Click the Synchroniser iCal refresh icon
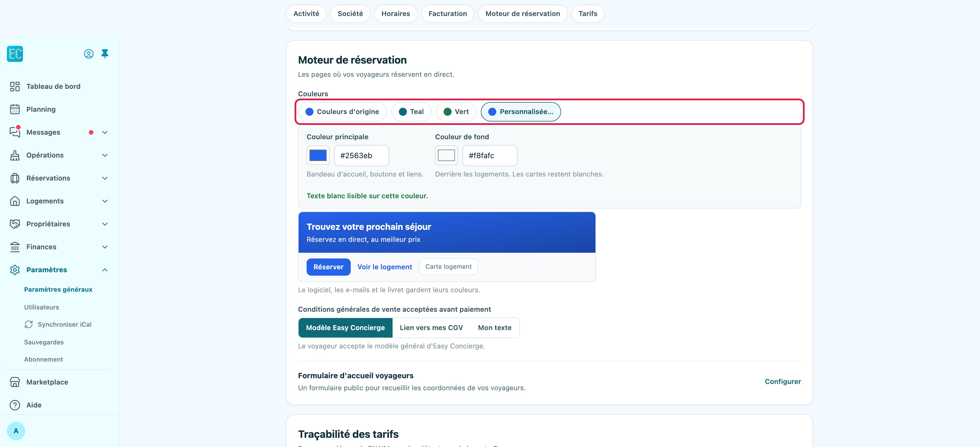This screenshot has height=447, width=980. 29,324
